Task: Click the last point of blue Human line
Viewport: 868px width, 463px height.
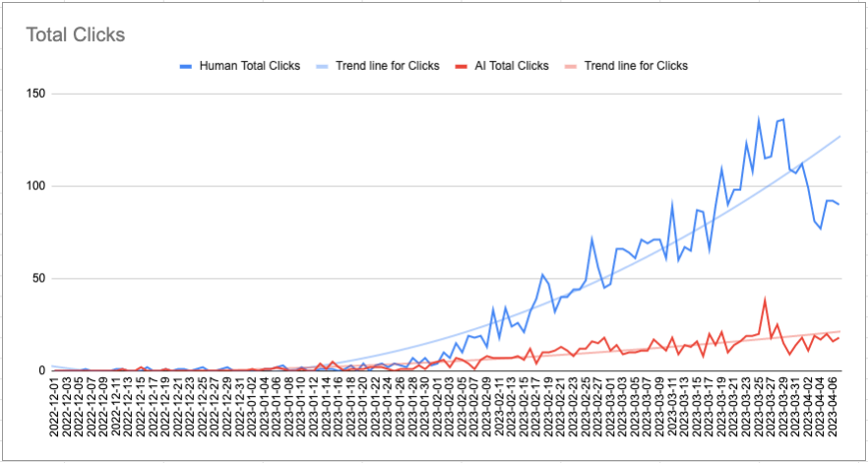Action: pyautogui.click(x=838, y=204)
